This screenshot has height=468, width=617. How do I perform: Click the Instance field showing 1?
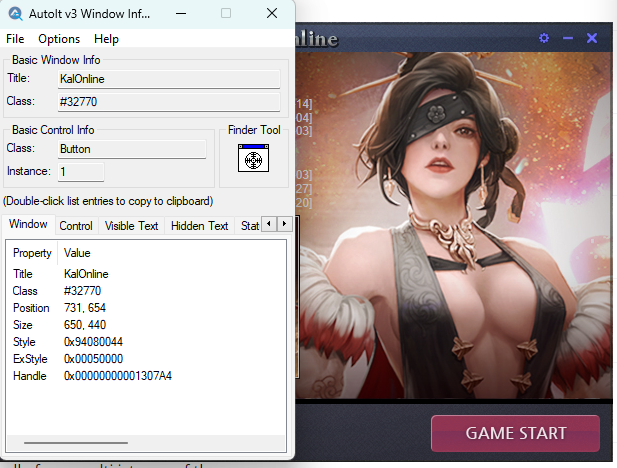pos(81,172)
